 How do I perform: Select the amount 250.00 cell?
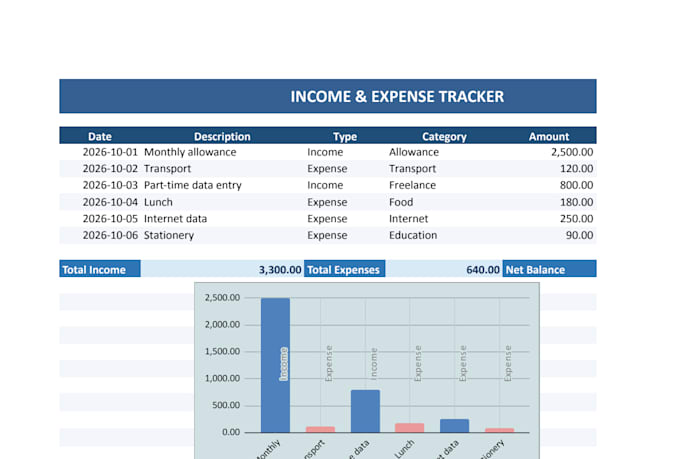[576, 218]
